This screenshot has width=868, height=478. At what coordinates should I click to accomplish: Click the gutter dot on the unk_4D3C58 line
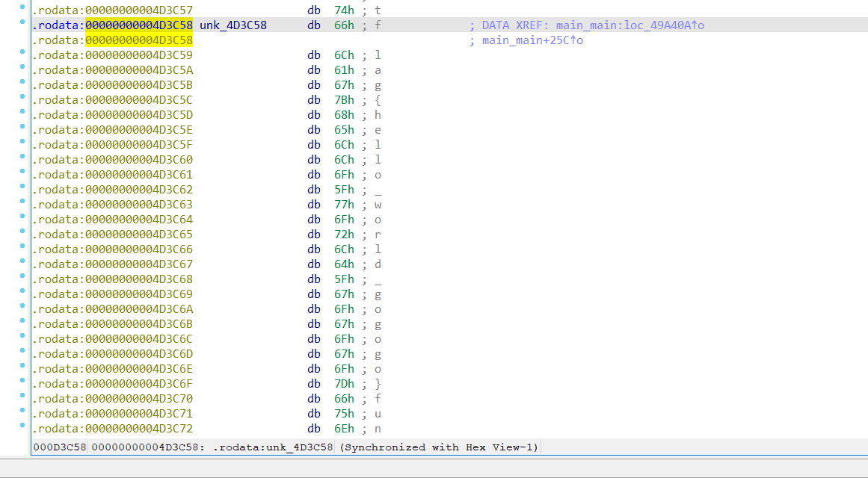coord(23,23)
